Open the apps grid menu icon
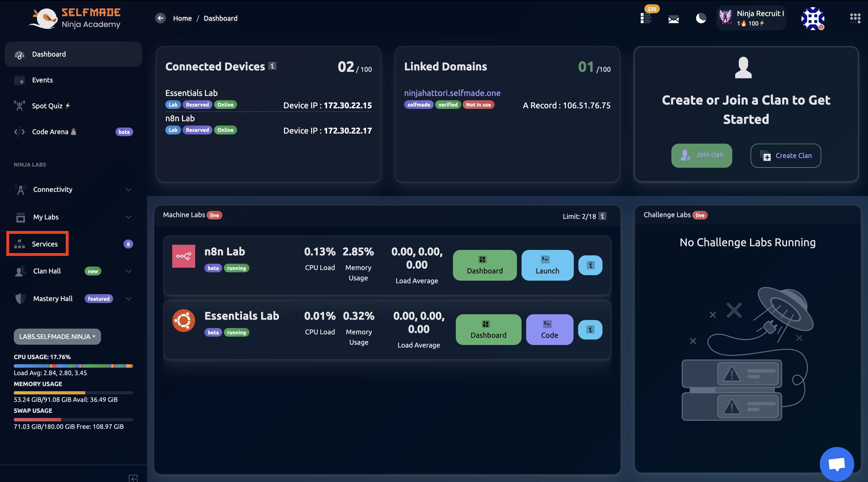 (855, 18)
